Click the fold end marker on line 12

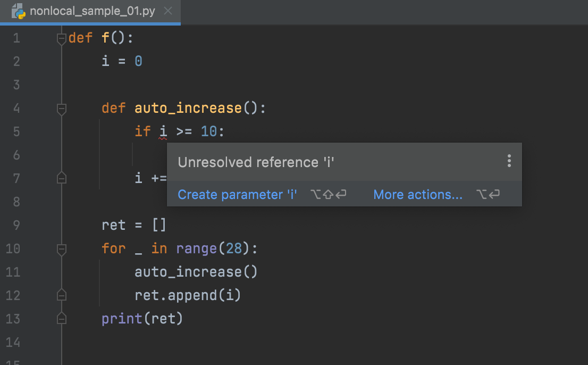pyautogui.click(x=62, y=295)
